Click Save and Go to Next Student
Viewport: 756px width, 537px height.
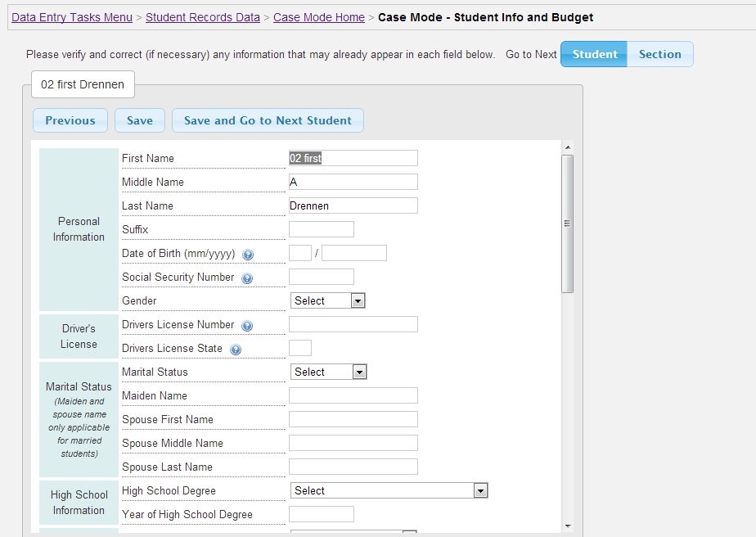pos(268,120)
